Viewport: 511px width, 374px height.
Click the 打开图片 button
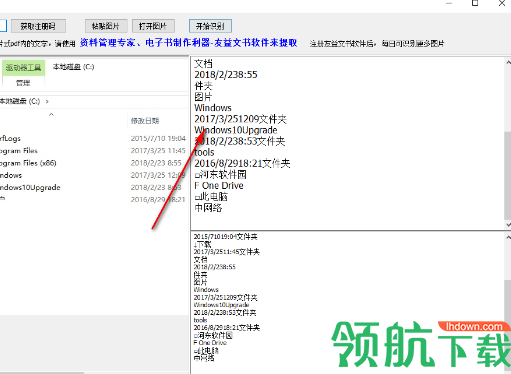(153, 26)
